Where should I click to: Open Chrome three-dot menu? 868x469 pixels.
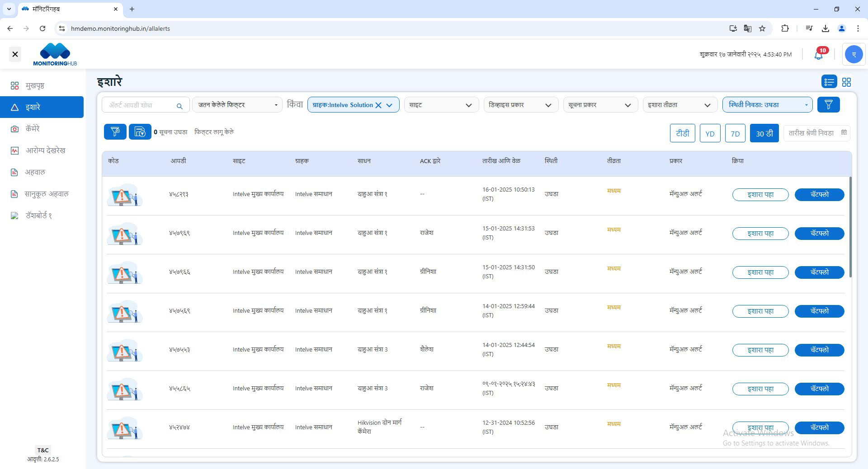858,28
